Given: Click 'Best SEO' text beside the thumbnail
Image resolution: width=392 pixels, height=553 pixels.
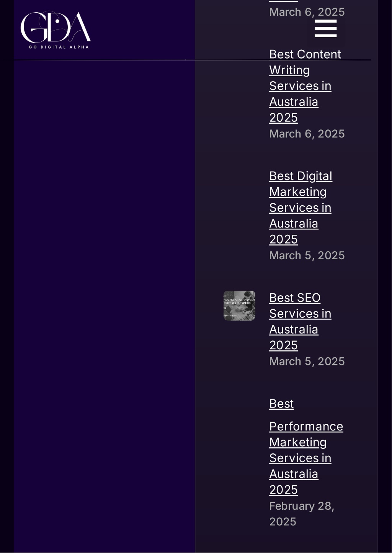Looking at the screenshot, I should pyautogui.click(x=295, y=298).
